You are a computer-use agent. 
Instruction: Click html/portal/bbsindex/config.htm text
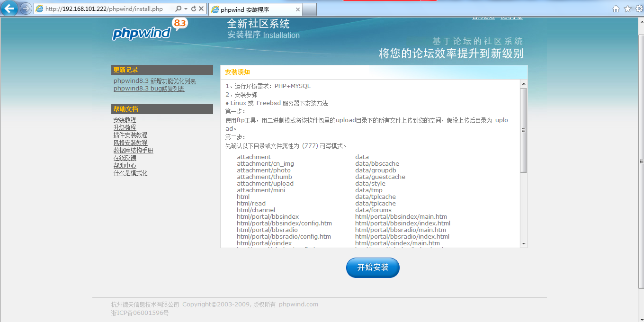284,224
